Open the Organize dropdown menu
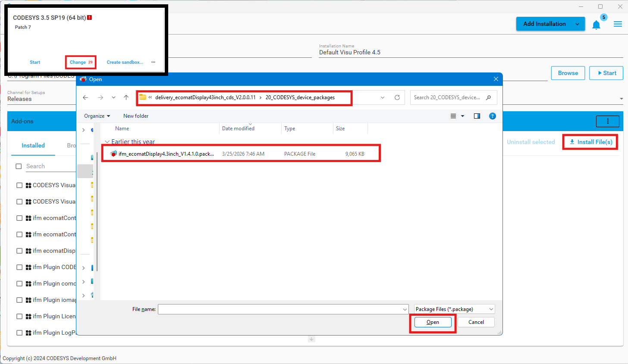Screen dimensions: 628x364 [x=97, y=116]
